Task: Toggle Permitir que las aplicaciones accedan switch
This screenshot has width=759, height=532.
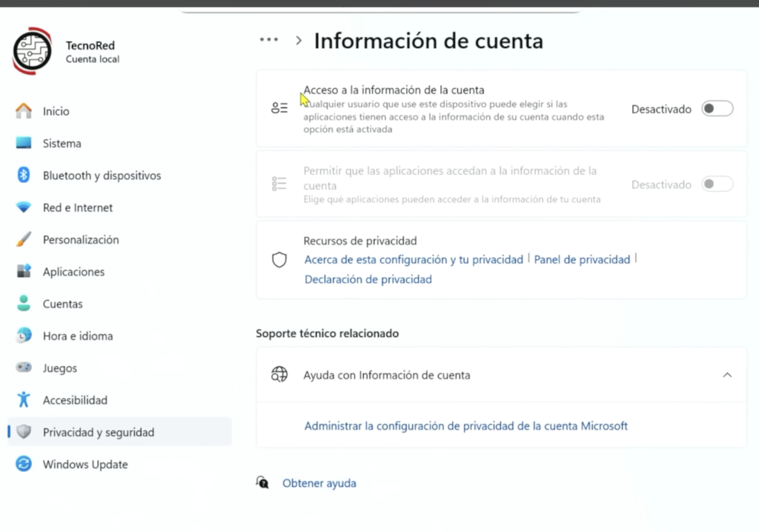Action: [x=717, y=184]
